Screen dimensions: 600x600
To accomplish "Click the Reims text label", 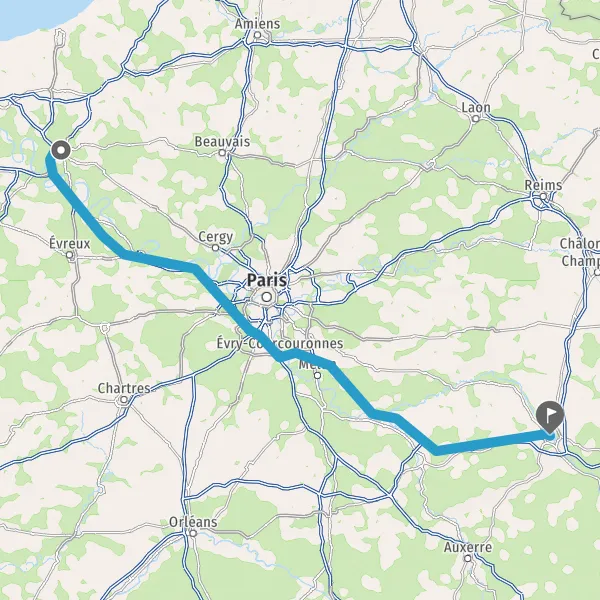I will point(543,185).
